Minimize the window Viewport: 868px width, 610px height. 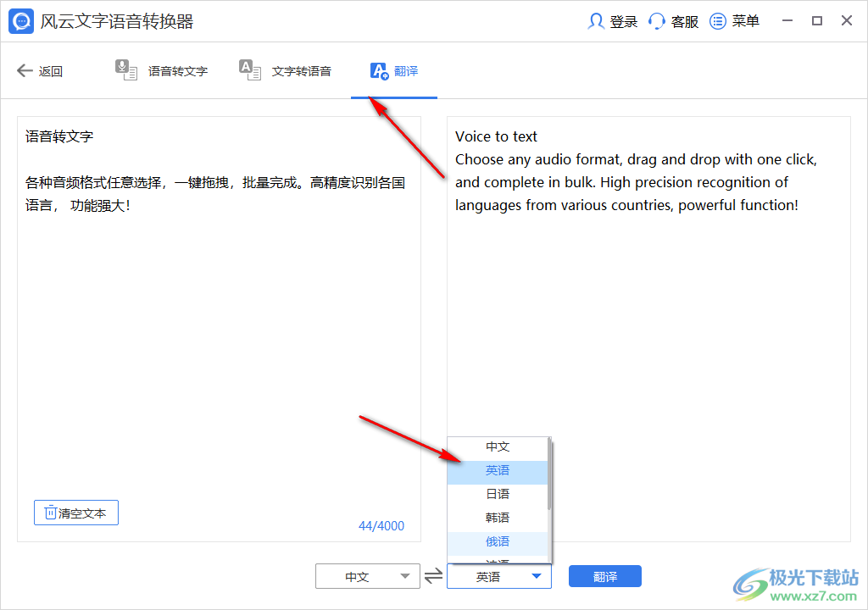[x=787, y=21]
